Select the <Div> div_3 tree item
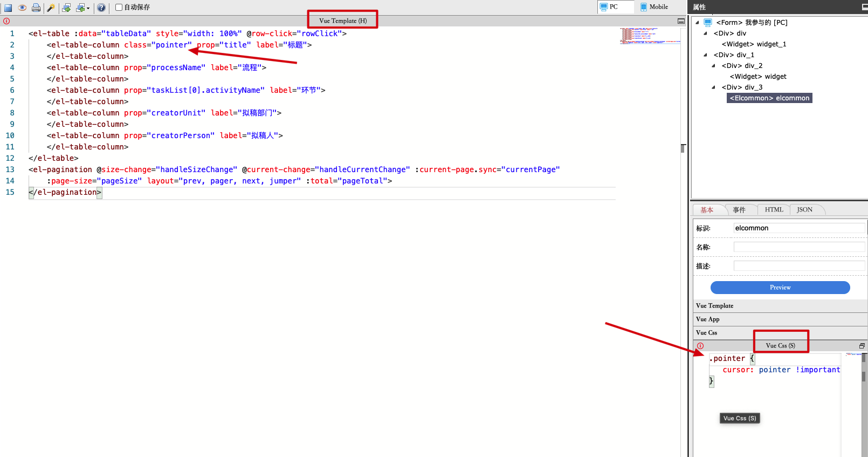868x457 pixels. tap(742, 87)
